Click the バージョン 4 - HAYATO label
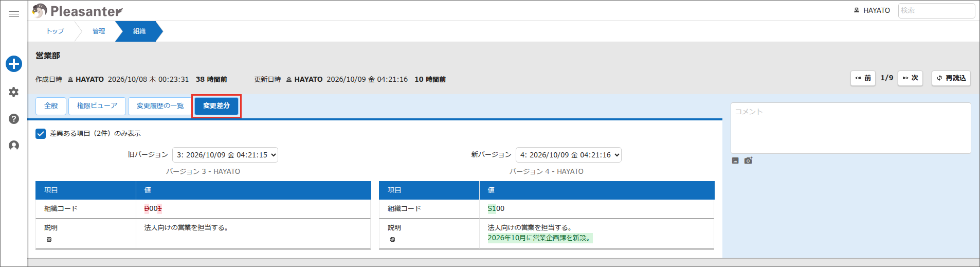This screenshot has width=980, height=267. click(x=547, y=172)
